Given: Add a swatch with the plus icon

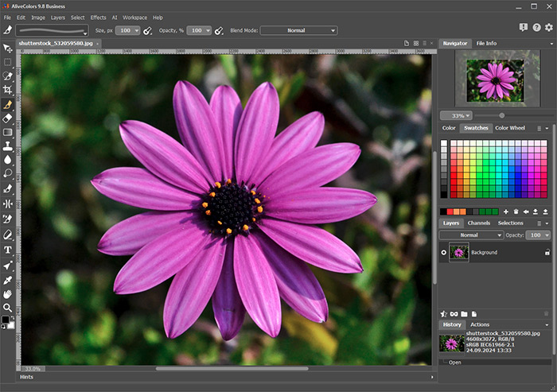Looking at the screenshot, I should pyautogui.click(x=506, y=212).
